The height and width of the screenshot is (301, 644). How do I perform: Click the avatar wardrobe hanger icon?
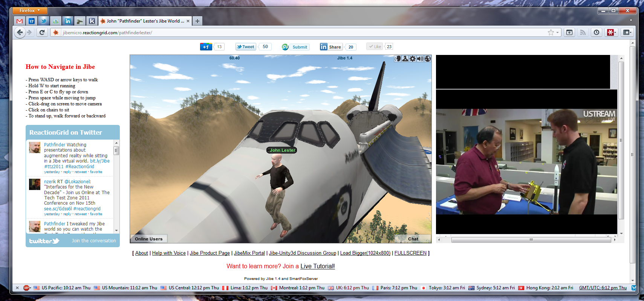coord(405,59)
